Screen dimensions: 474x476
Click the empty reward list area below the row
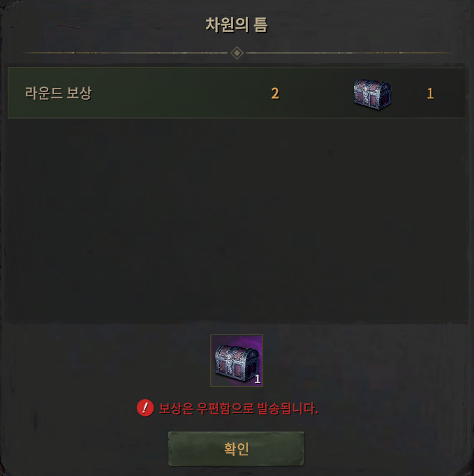click(237, 218)
